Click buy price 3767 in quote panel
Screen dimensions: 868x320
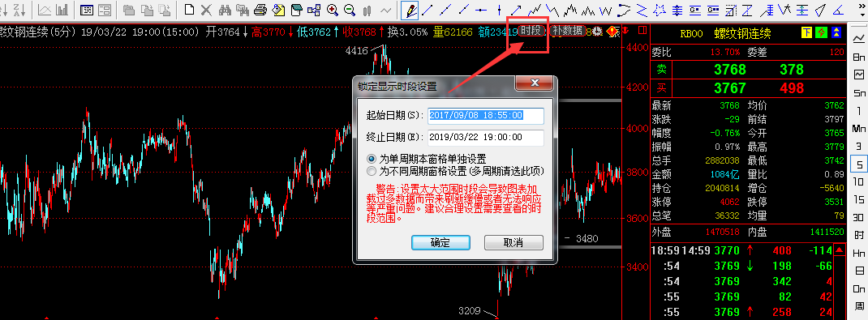click(x=729, y=87)
